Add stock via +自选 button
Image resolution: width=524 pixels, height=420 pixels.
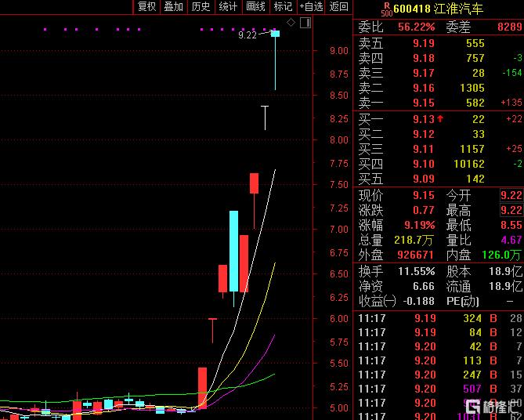point(311,7)
